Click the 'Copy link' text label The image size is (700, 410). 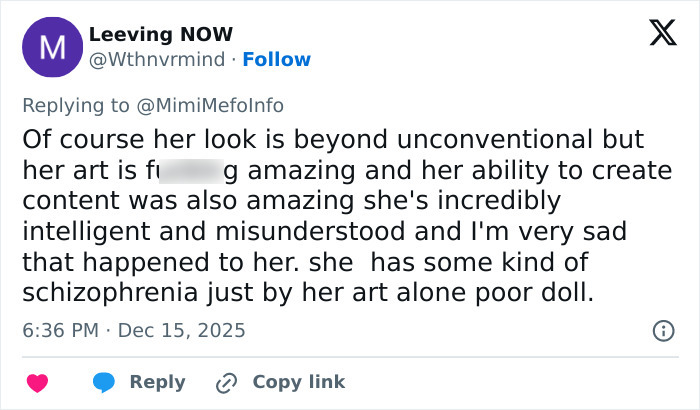coord(298,382)
